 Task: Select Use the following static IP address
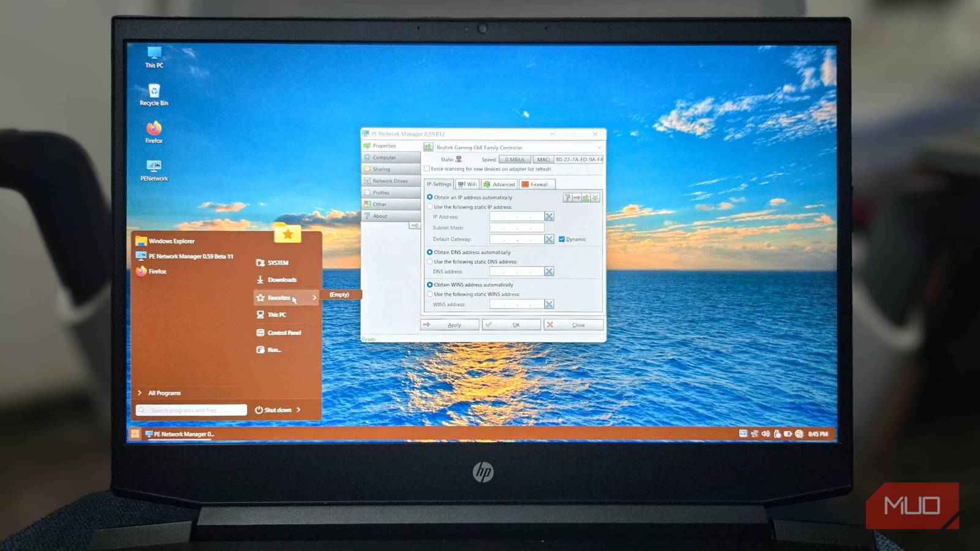(x=430, y=207)
